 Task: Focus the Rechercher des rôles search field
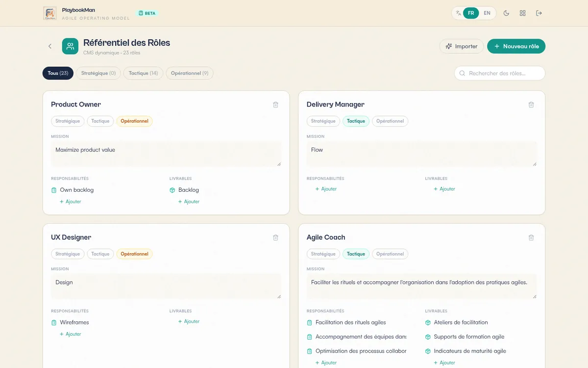point(500,73)
